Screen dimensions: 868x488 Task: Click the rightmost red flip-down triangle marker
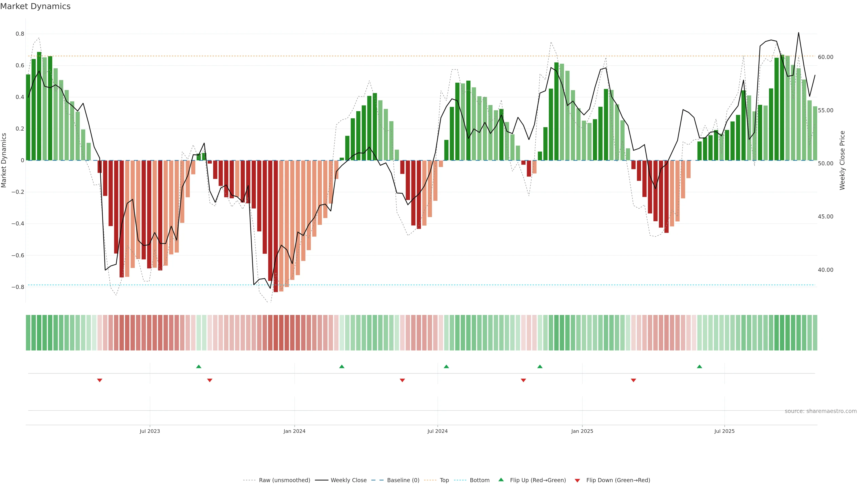(x=633, y=380)
